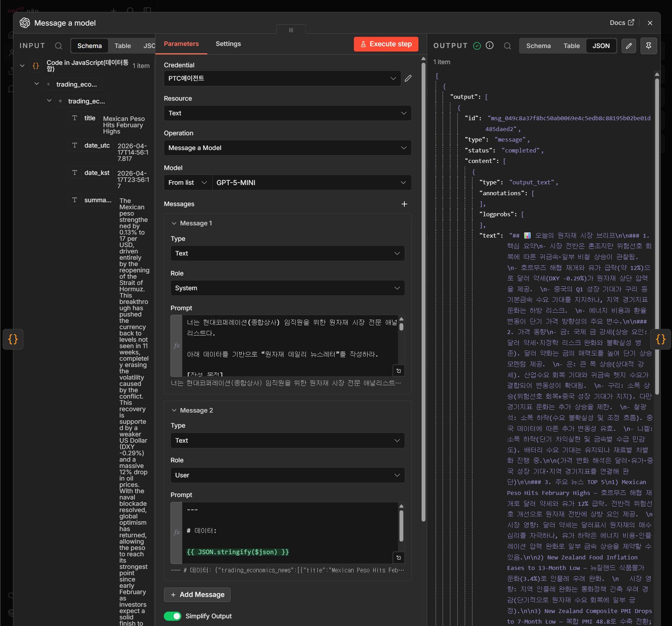Open the Model GPT-5-MINI dropdown
The image size is (672, 626).
(x=311, y=183)
